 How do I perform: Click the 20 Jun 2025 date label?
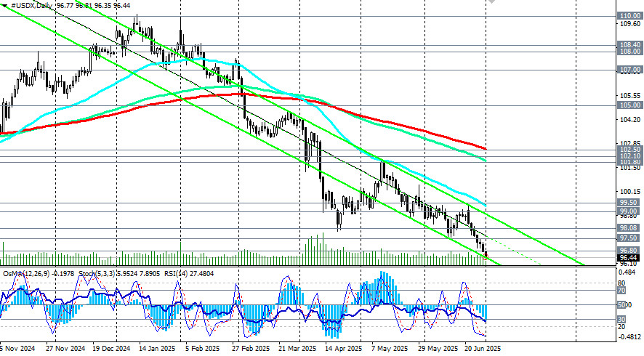(x=483, y=349)
